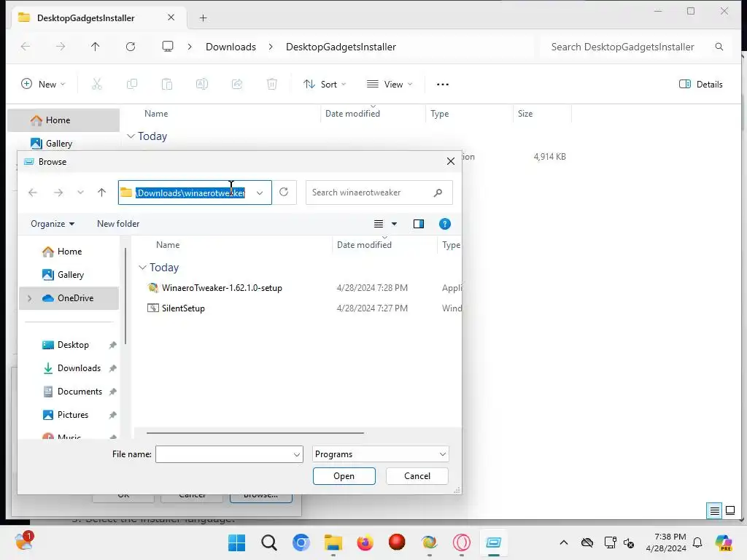Screen dimensions: 747x560
Task: Open the View menu in Explorer
Action: pos(390,85)
